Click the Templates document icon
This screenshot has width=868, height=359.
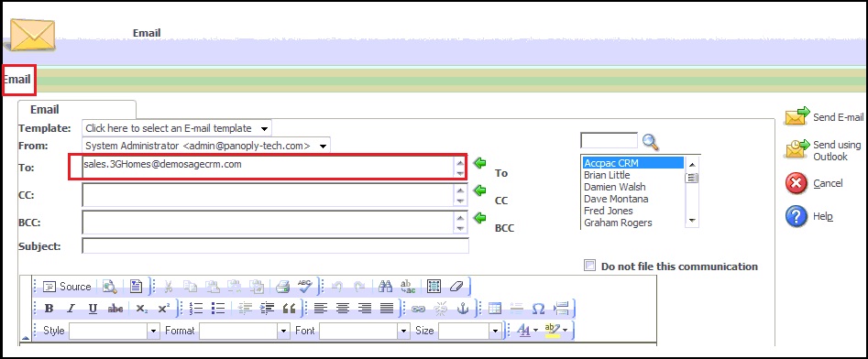click(137, 287)
